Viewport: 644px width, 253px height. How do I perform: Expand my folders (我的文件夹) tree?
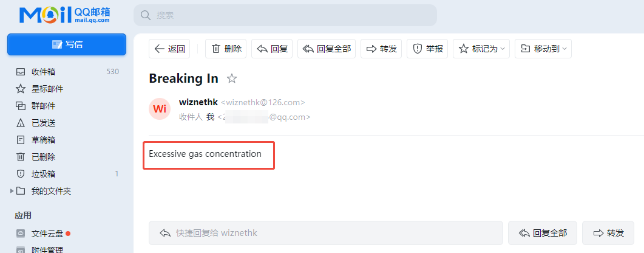pyautogui.click(x=12, y=191)
